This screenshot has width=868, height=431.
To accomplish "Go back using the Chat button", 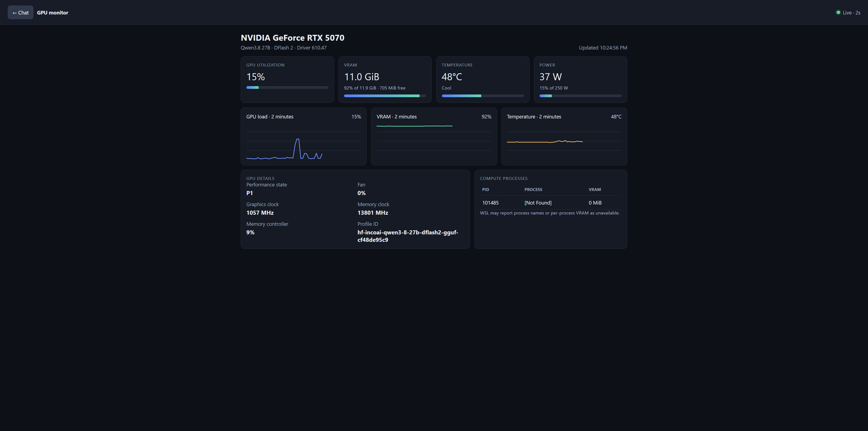I will point(21,12).
